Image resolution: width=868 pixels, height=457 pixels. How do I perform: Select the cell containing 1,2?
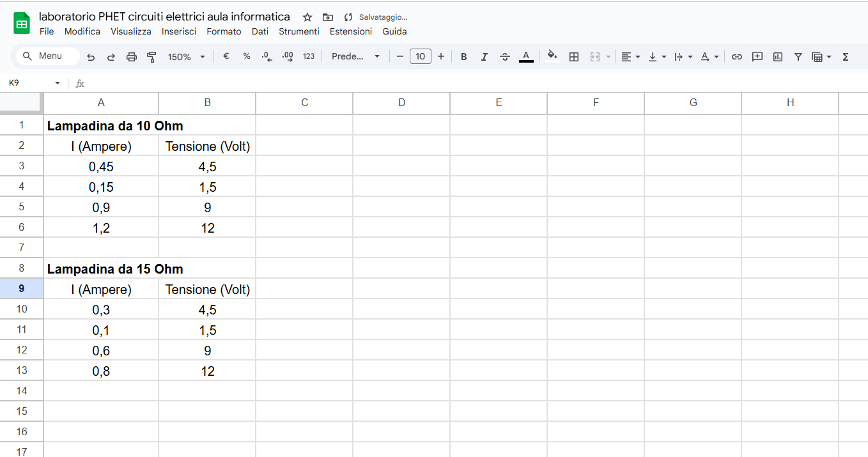click(x=101, y=228)
